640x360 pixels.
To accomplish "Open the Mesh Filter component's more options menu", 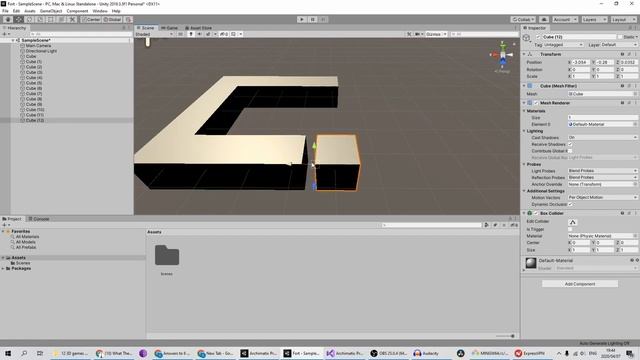I will [636, 86].
